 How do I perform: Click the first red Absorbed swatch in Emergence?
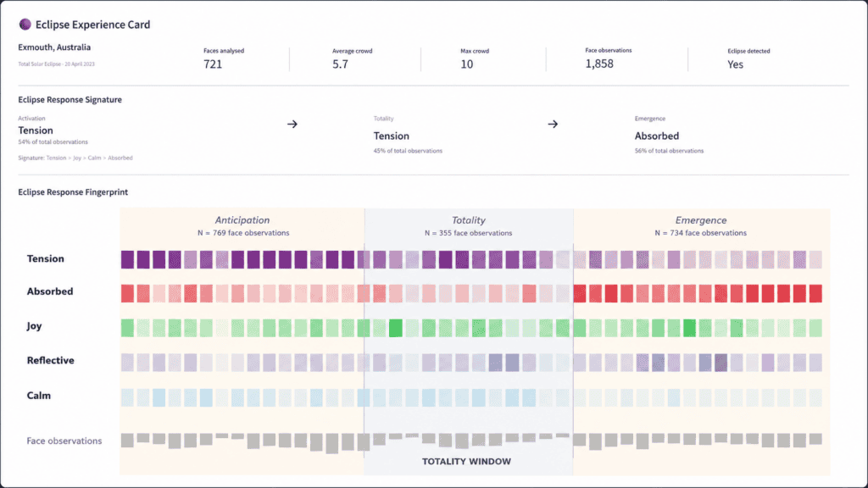coord(580,293)
